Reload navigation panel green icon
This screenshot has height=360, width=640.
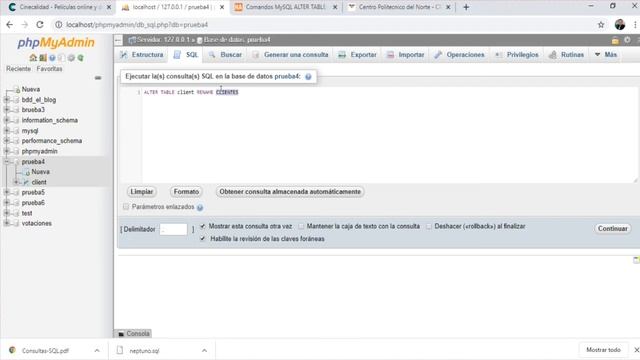point(80,58)
